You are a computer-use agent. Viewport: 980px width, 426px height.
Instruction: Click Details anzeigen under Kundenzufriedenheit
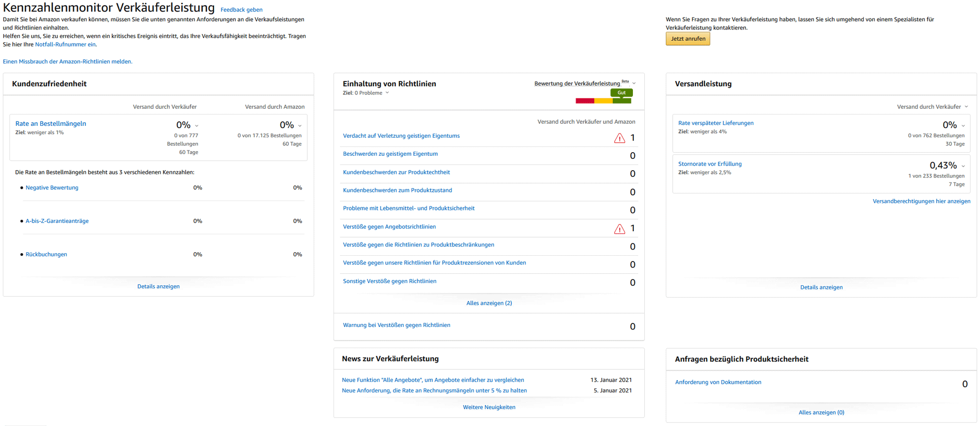158,286
